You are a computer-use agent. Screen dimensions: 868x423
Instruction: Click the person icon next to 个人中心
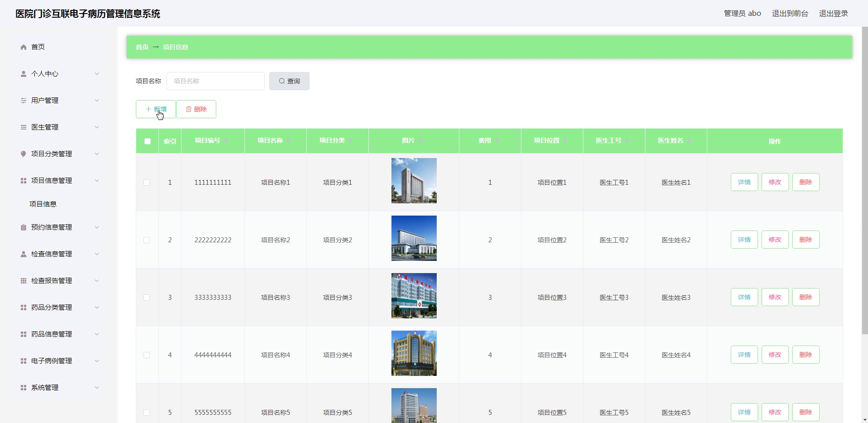pyautogui.click(x=24, y=74)
